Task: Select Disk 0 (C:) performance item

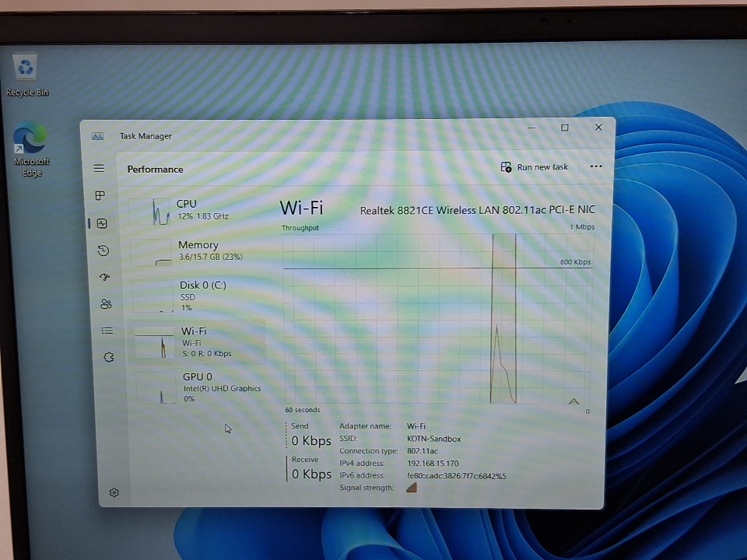Action: tap(198, 296)
